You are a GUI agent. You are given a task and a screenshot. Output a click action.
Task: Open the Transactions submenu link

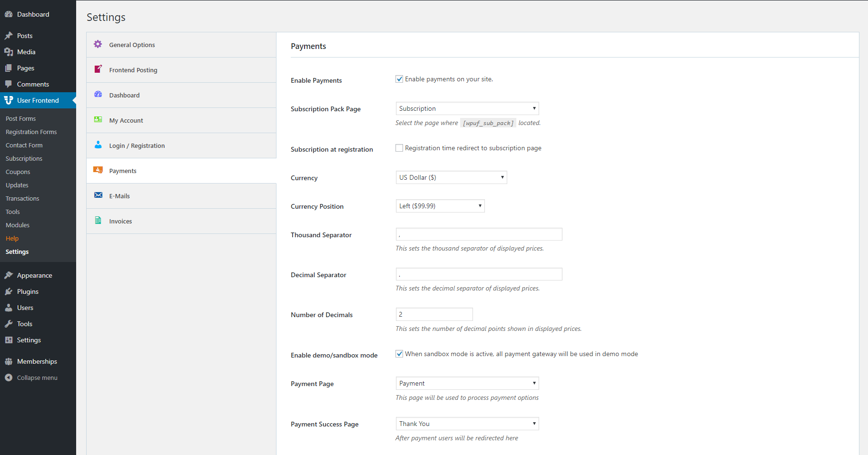[x=22, y=198]
